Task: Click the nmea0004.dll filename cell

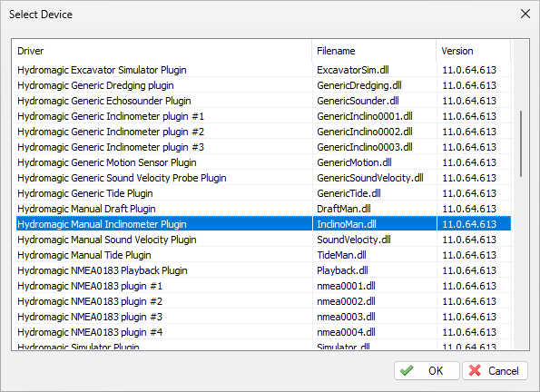Action: [374, 332]
